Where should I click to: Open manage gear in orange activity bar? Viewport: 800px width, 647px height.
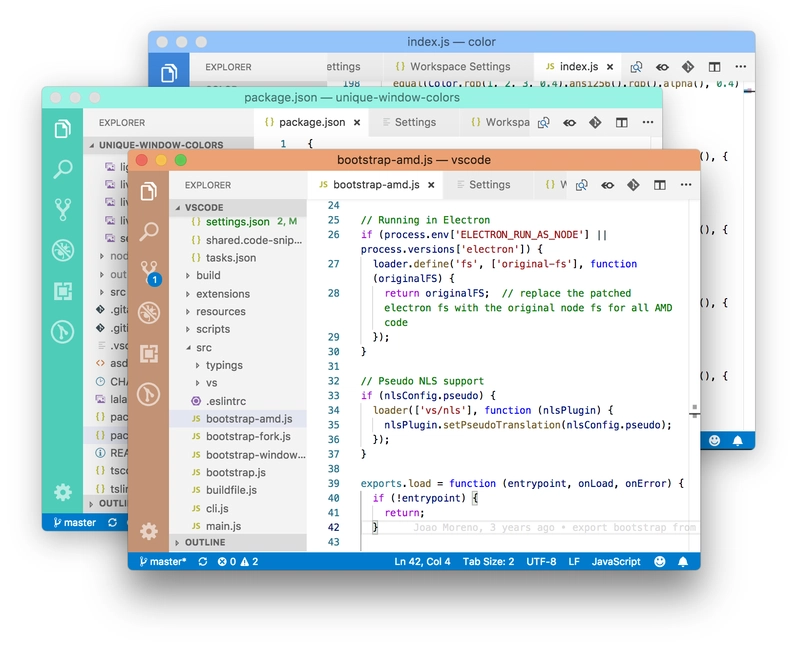(x=149, y=532)
